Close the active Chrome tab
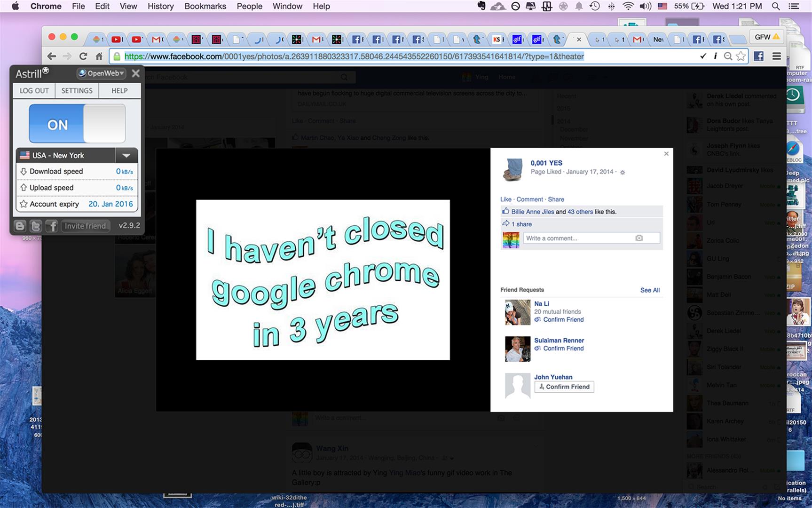The width and height of the screenshot is (812, 508). [579, 40]
